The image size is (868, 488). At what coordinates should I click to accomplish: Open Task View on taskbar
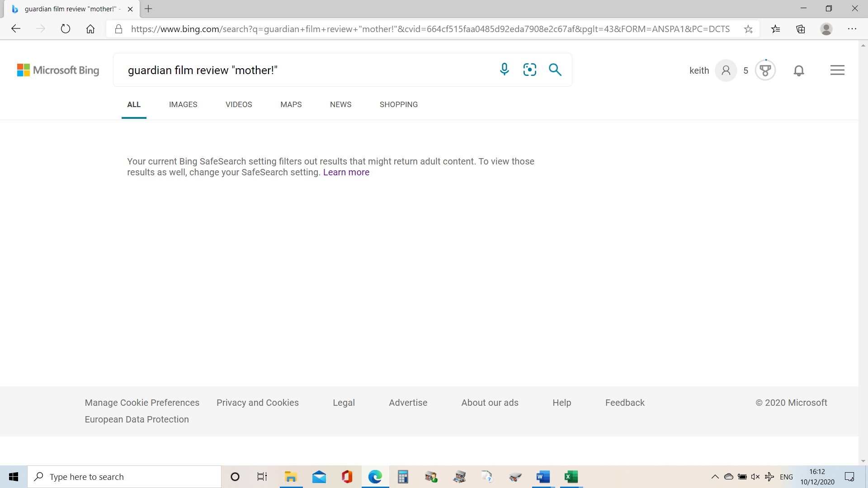262,477
